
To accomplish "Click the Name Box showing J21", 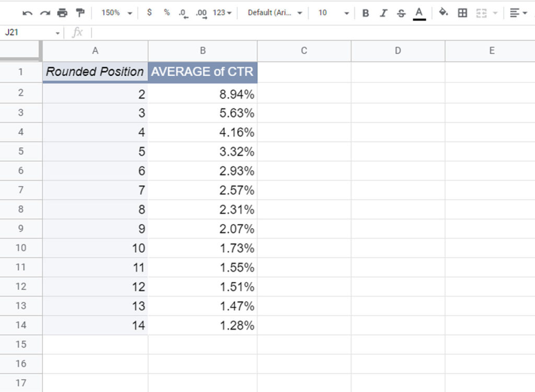I will coord(24,32).
